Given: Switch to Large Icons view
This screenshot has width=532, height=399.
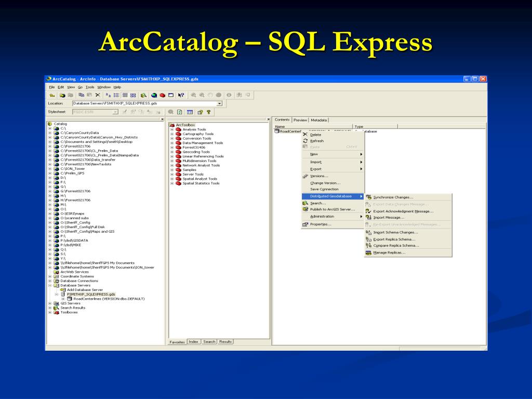Looking at the screenshot, I should 108,96.
